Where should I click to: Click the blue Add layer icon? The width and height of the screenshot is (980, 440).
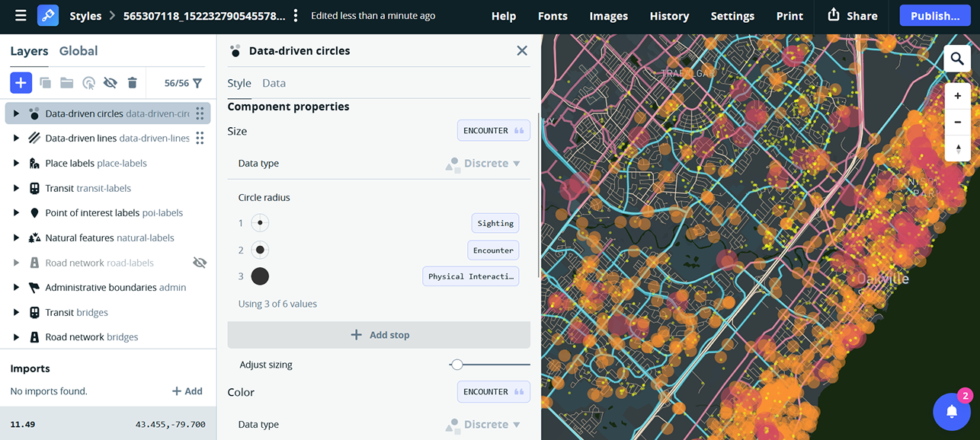click(x=21, y=82)
